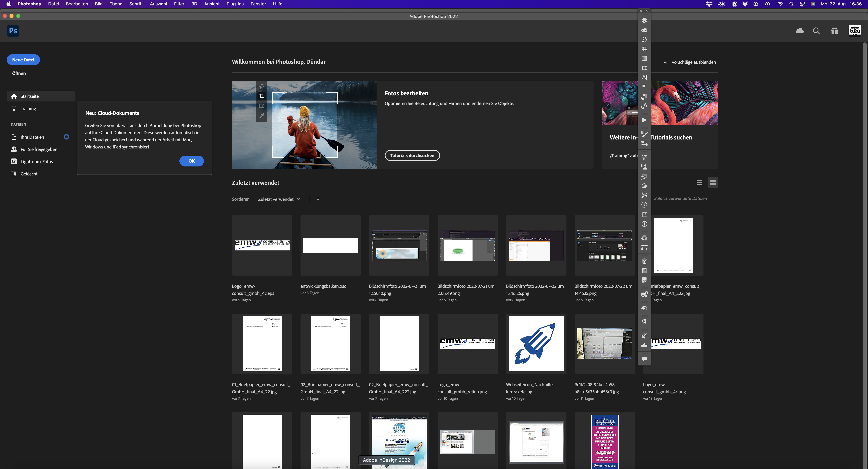Screen dimensions: 868x469
Task: Open the Webseiteicon_Nachhilfe-lernrakete.jpg thumbnail
Action: click(x=536, y=344)
